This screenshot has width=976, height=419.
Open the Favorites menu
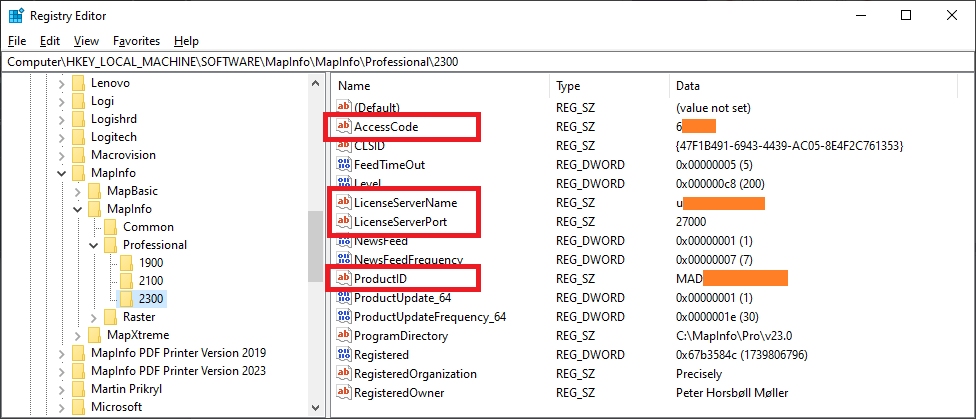point(136,41)
